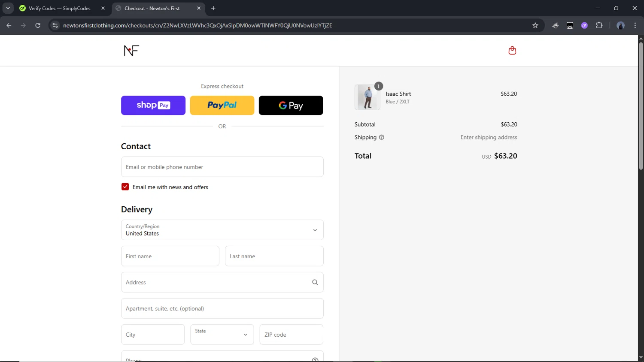Click the first extension icon after the star
This screenshot has width=644, height=362.
[556, 25]
